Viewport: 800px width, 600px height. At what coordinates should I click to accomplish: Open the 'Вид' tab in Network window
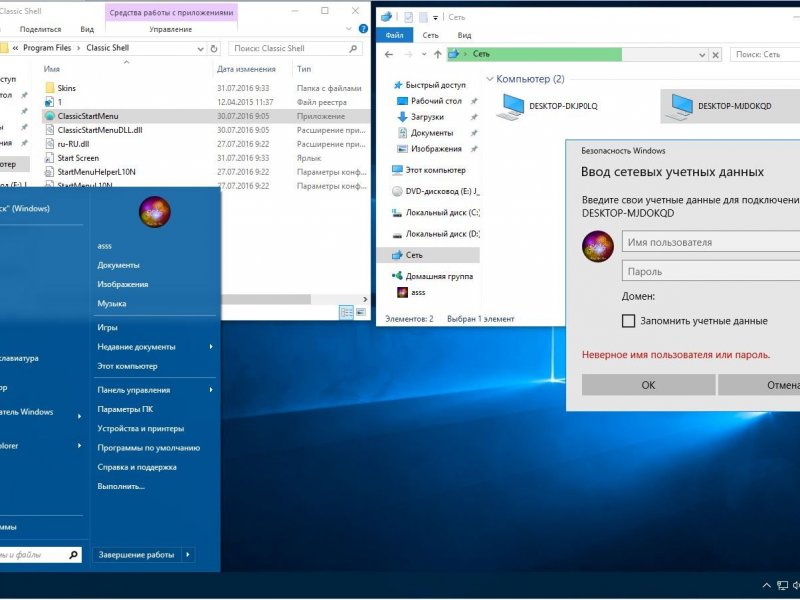(x=464, y=35)
